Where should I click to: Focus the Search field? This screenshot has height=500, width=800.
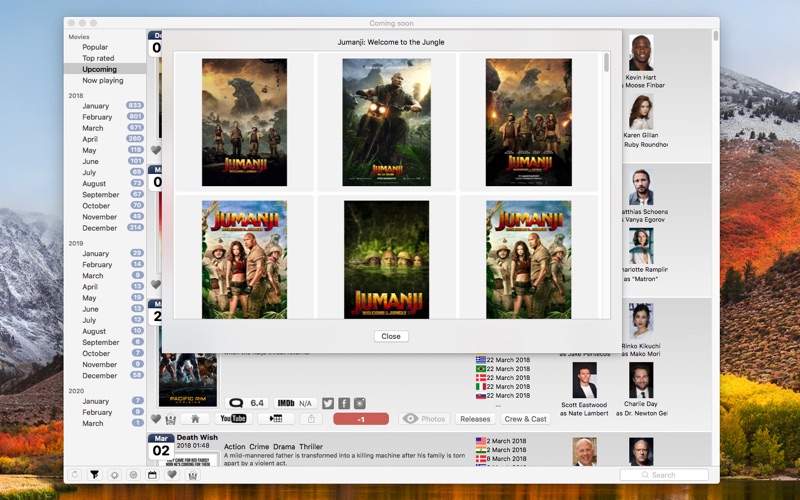point(664,474)
